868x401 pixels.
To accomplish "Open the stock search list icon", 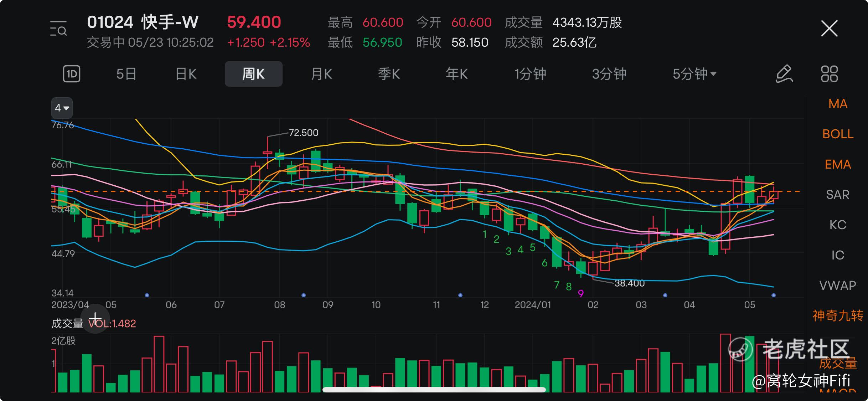I will pos(58,29).
